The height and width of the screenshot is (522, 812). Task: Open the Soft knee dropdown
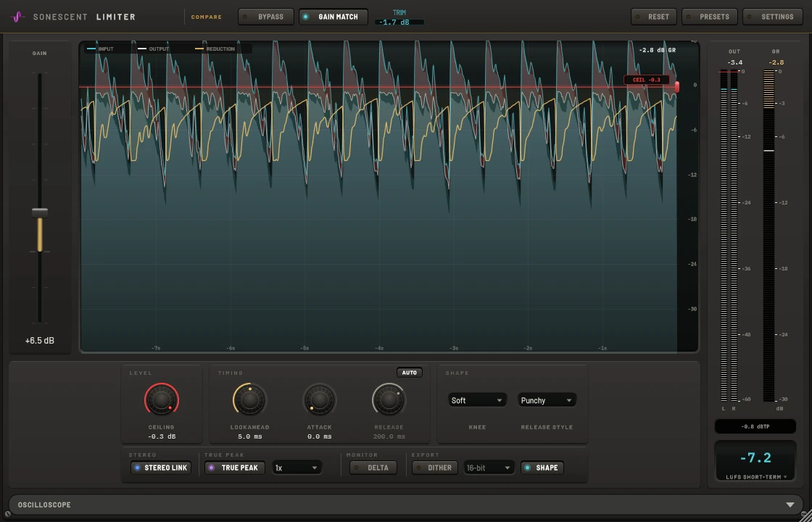(477, 400)
